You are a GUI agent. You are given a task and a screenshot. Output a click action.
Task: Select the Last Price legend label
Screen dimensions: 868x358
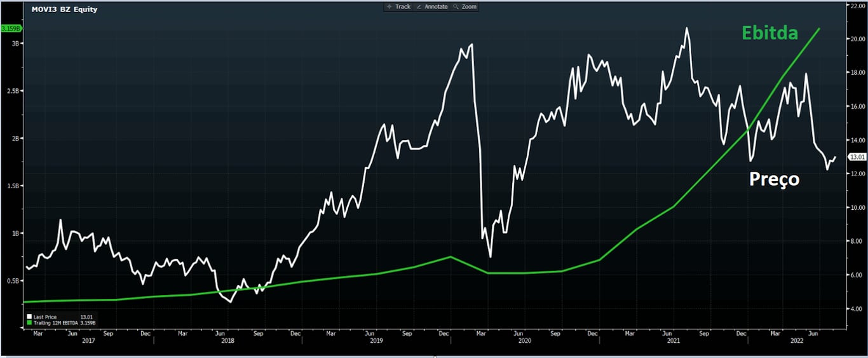point(45,317)
